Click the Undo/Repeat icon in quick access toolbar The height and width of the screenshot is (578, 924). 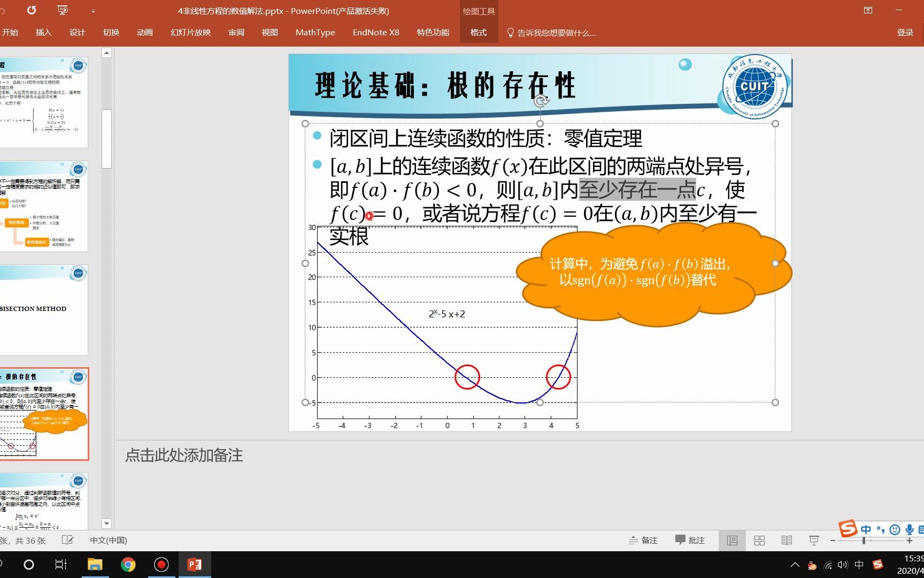[31, 11]
